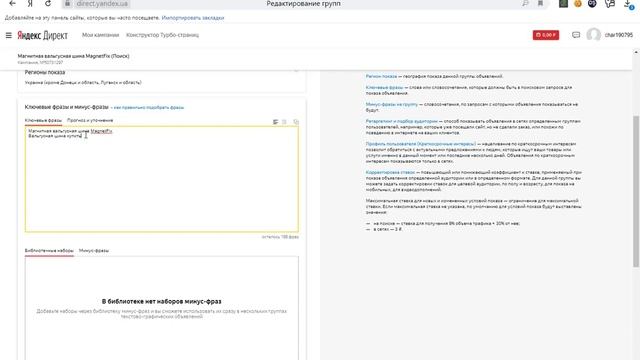Click the page vertical scrollbar thumb
The image size is (640, 360).
pos(636,191)
